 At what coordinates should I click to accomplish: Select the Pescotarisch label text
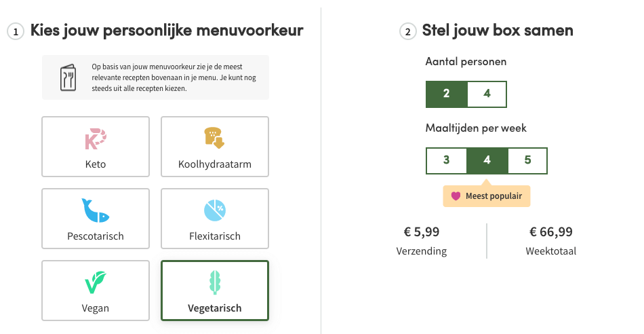coord(96,236)
